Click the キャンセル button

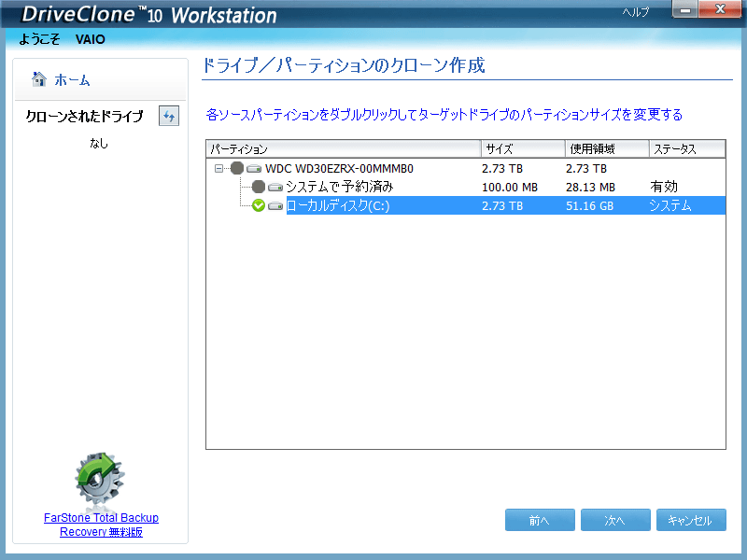691,520
